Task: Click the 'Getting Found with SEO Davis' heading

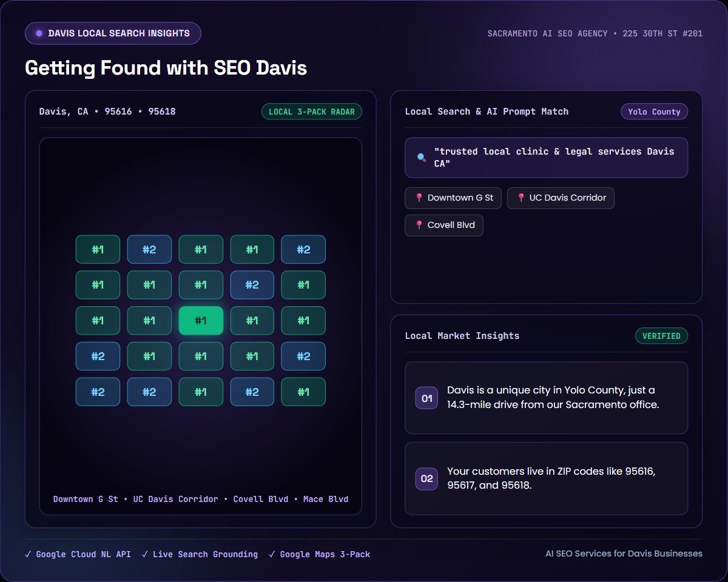Action: pos(166,68)
